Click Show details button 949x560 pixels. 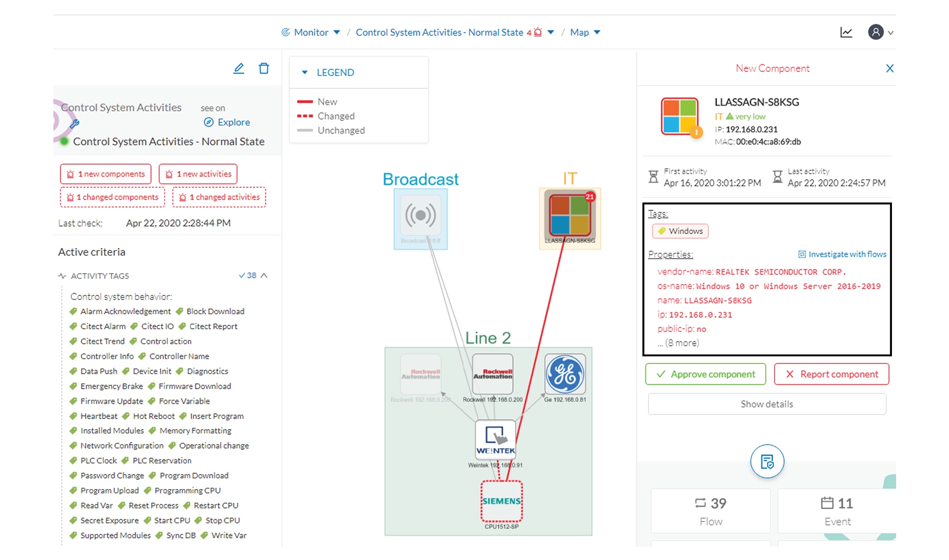pos(767,404)
